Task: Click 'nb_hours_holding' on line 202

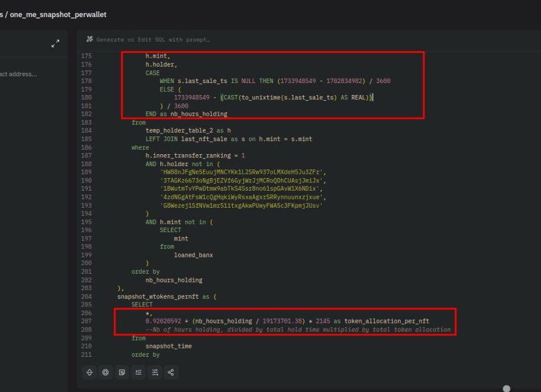Action: (x=174, y=280)
